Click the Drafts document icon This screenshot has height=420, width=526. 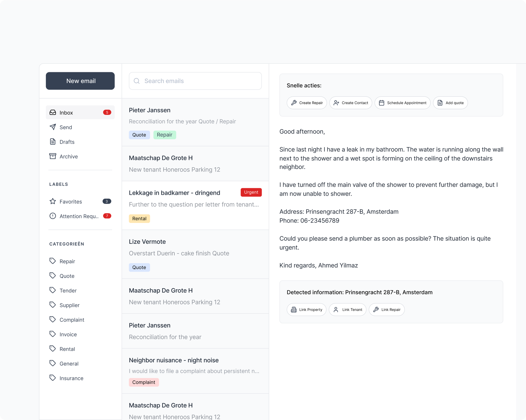(x=53, y=142)
